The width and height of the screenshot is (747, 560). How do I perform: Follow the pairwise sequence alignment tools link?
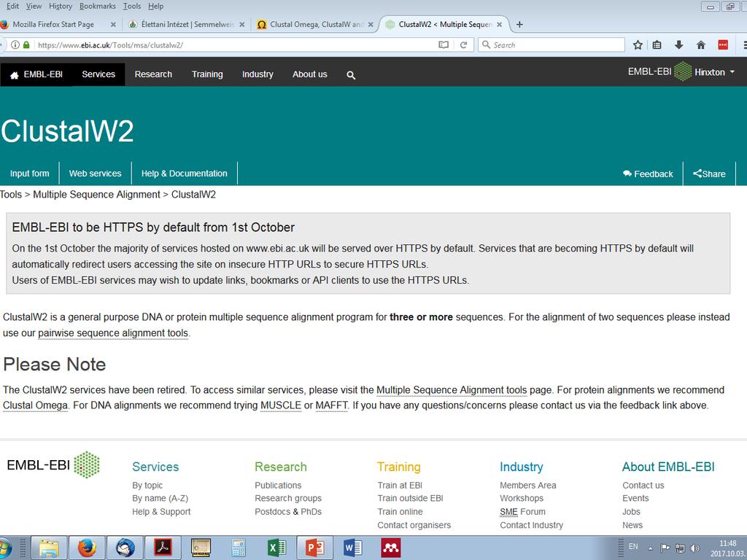coord(113,332)
